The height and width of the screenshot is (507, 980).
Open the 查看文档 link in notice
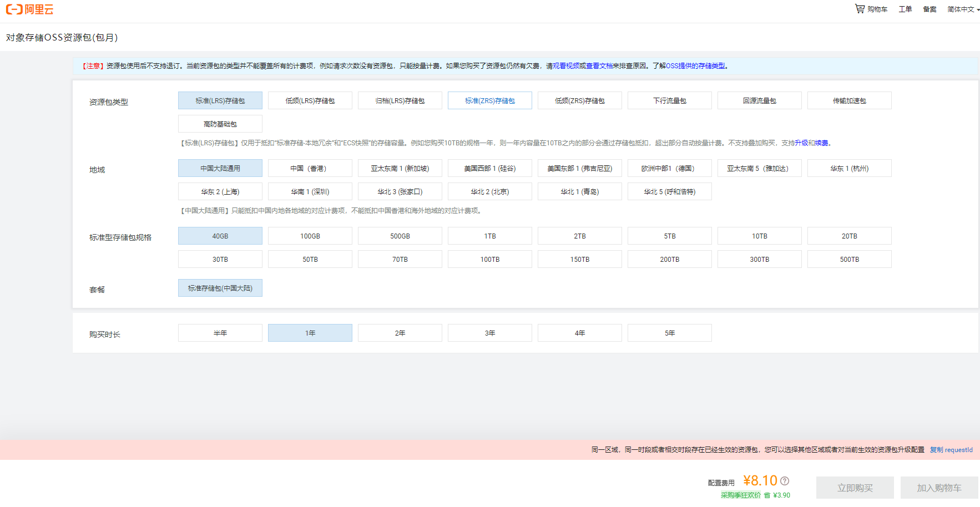coord(599,66)
